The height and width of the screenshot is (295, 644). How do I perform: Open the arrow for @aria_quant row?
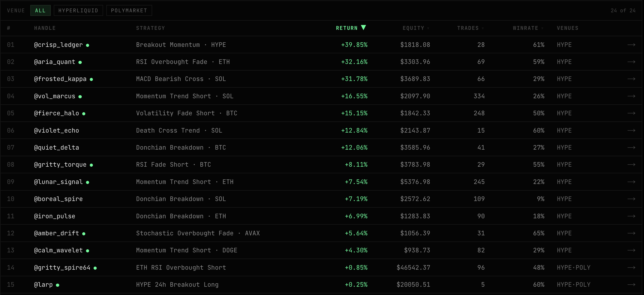(631, 62)
